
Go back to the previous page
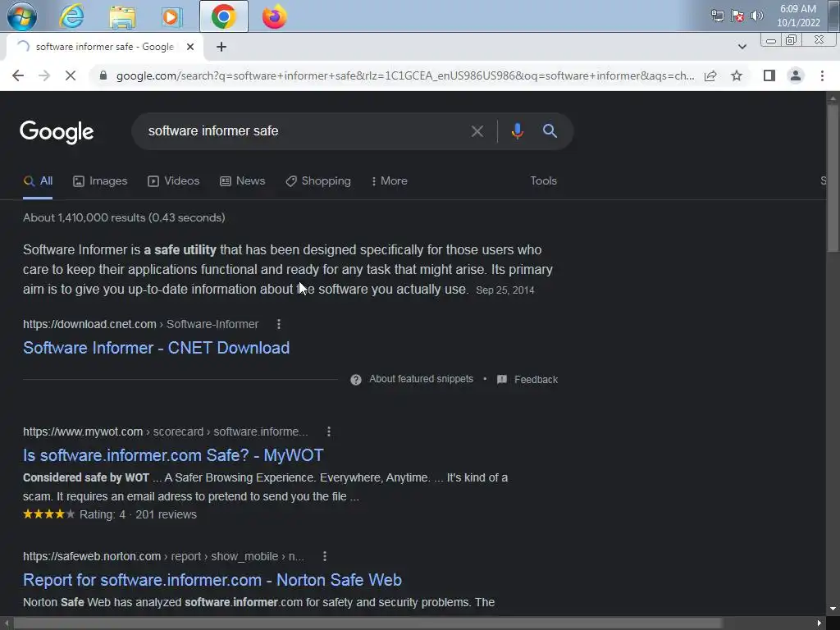click(18, 75)
